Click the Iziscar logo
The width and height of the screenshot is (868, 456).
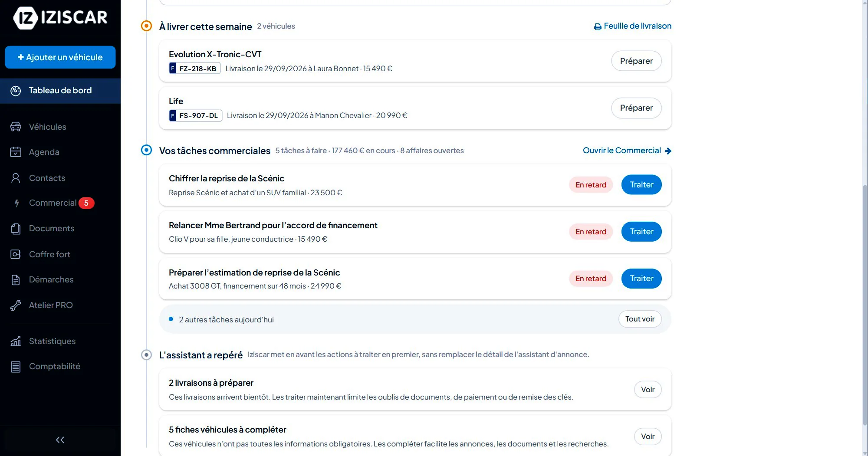click(60, 18)
